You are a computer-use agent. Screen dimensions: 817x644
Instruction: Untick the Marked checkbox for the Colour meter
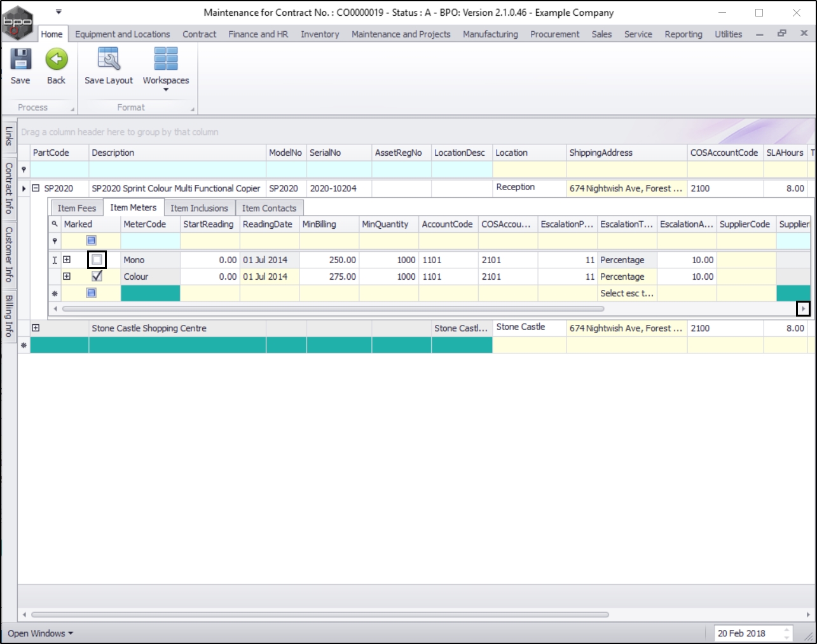(97, 276)
